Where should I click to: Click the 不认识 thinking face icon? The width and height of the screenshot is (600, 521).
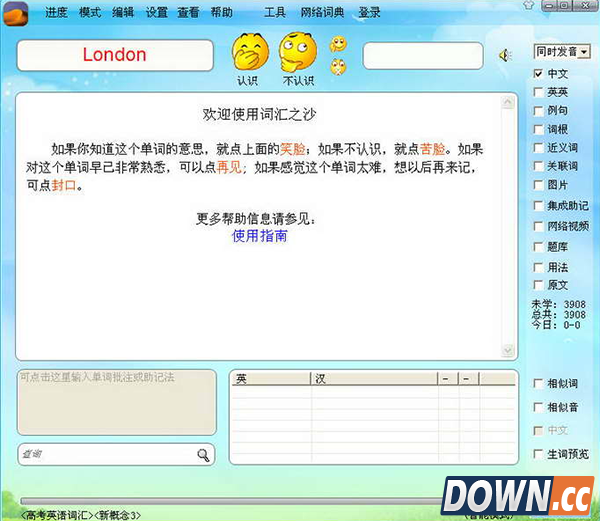coord(297,51)
